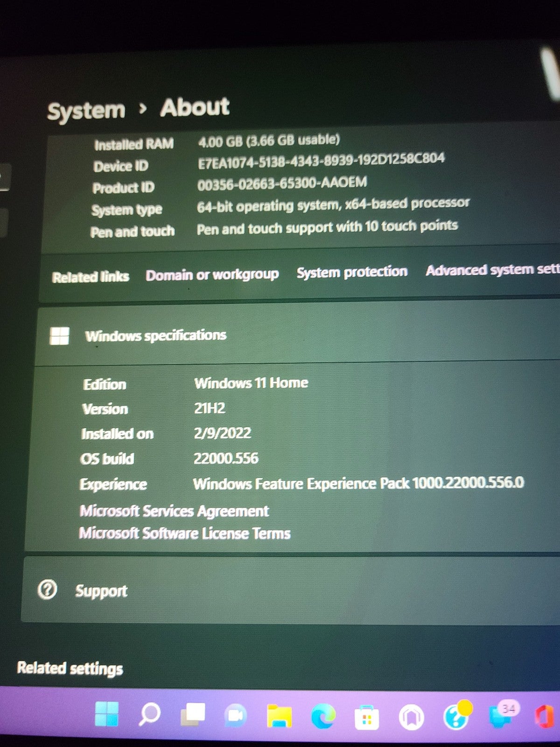Open System protection link
This screenshot has width=560, height=747.
tap(352, 272)
